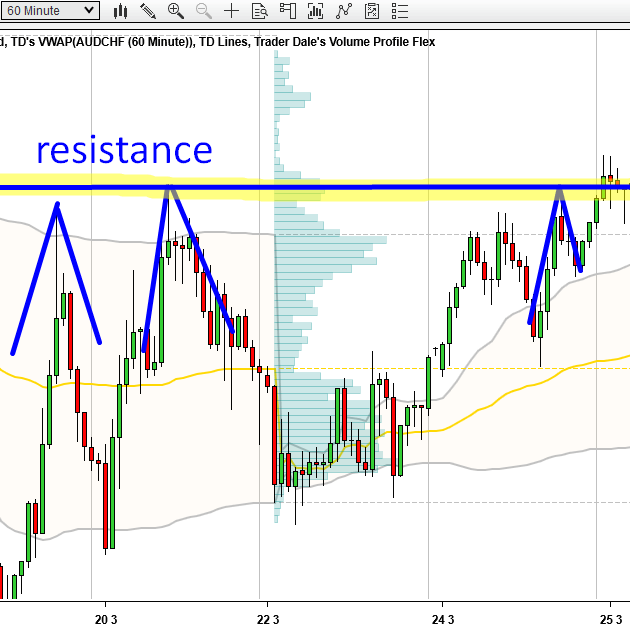630x630 pixels.
Task: Click the '20 3' date axis label
Action: 106,620
